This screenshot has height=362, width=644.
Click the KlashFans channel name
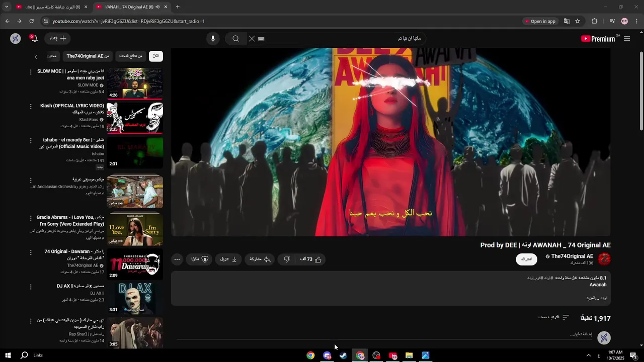pyautogui.click(x=89, y=120)
